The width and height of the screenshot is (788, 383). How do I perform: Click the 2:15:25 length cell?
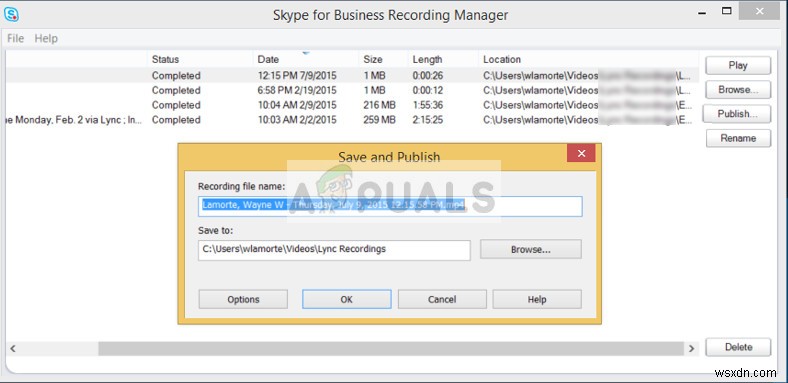(428, 120)
